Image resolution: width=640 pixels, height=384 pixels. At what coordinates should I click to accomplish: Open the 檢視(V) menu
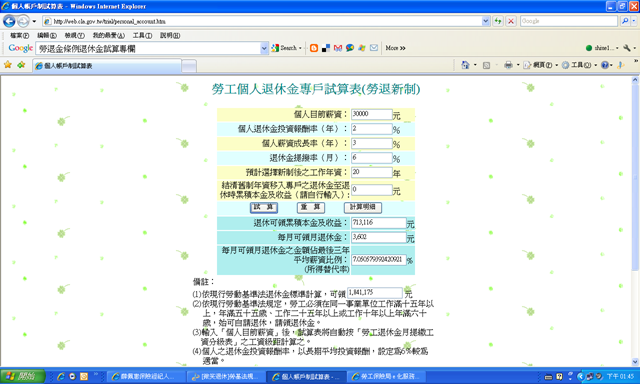74,36
